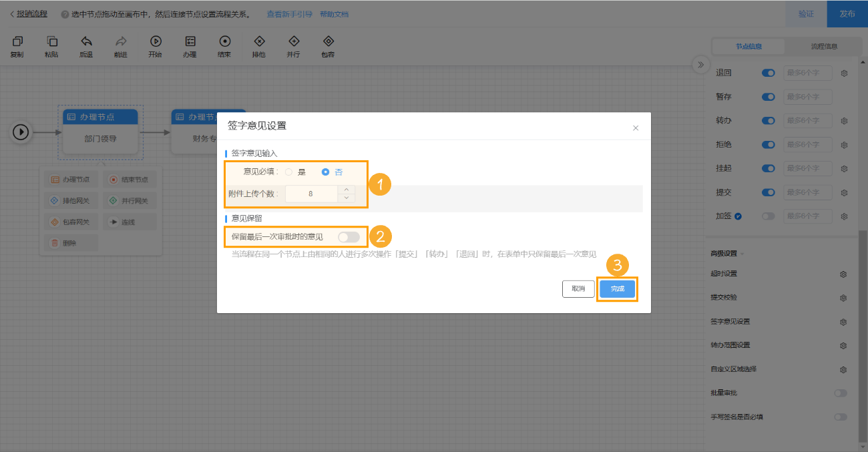
Task: Enable 保留最后一次审批时的意见 toggle
Action: pyautogui.click(x=348, y=237)
